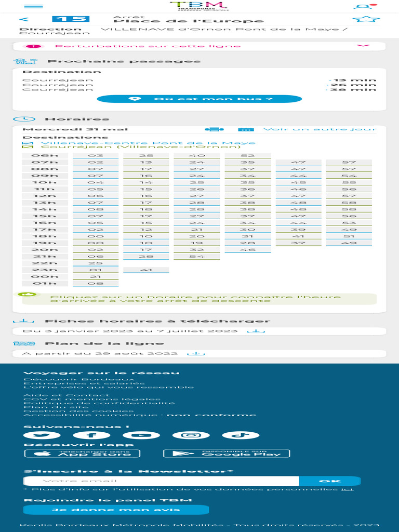Open the hamburger menu
This screenshot has width=399, height=532.
[34, 6]
